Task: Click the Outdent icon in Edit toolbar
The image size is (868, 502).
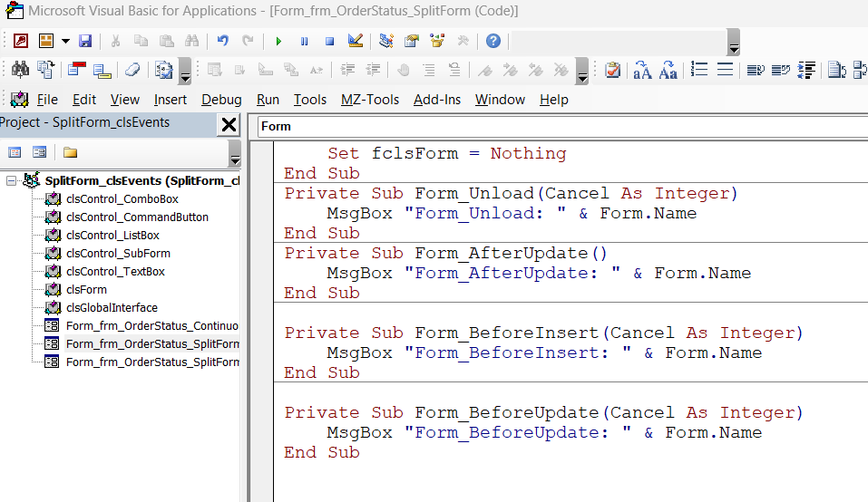Action: coord(374,70)
